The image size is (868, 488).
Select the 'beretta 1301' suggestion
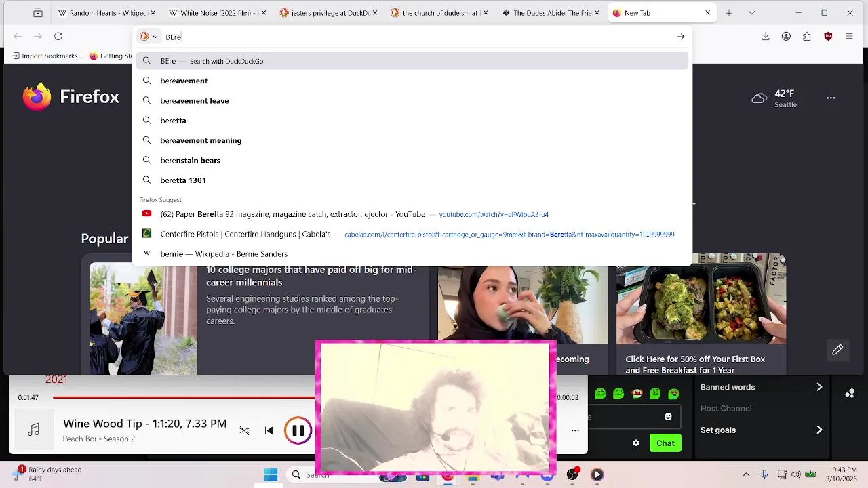412,180
